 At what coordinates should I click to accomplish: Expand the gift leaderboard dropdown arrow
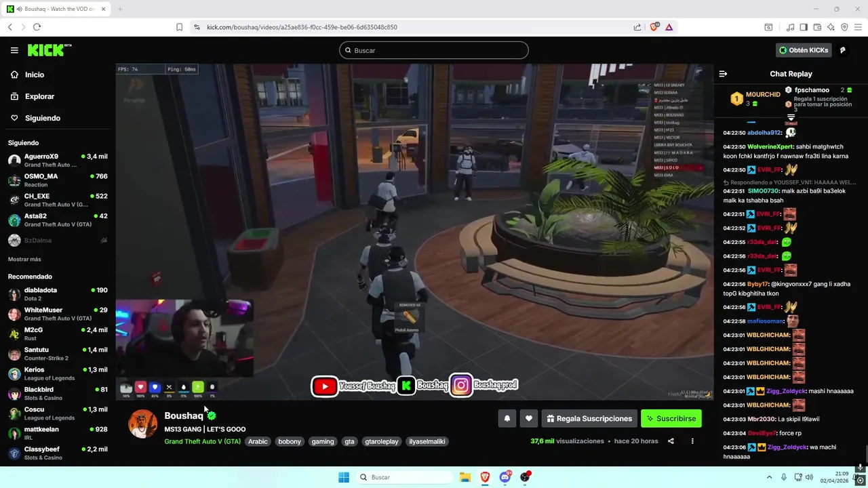click(791, 117)
